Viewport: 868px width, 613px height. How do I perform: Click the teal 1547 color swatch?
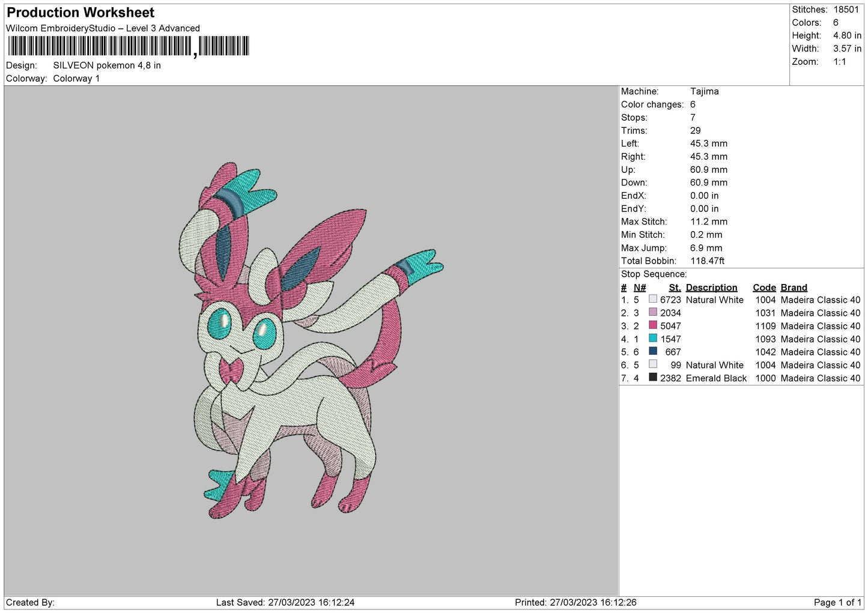coord(652,338)
